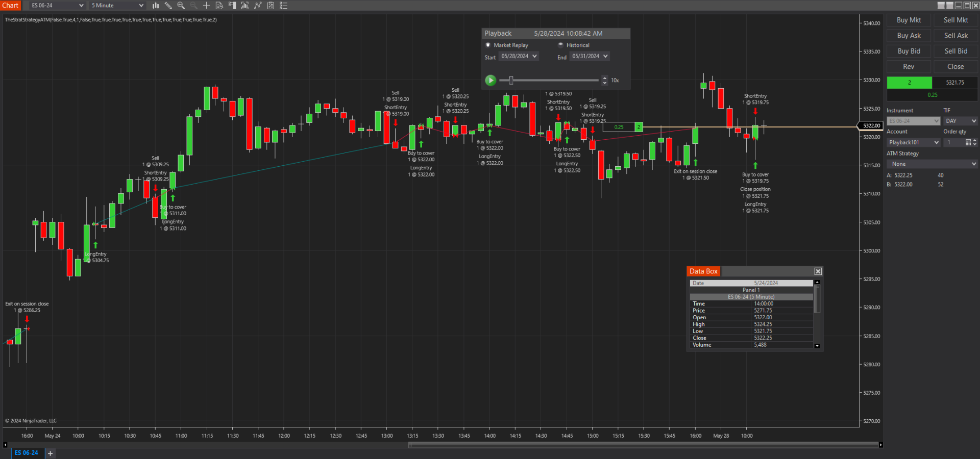Expand the Account Playback101 dropdown

913,142
